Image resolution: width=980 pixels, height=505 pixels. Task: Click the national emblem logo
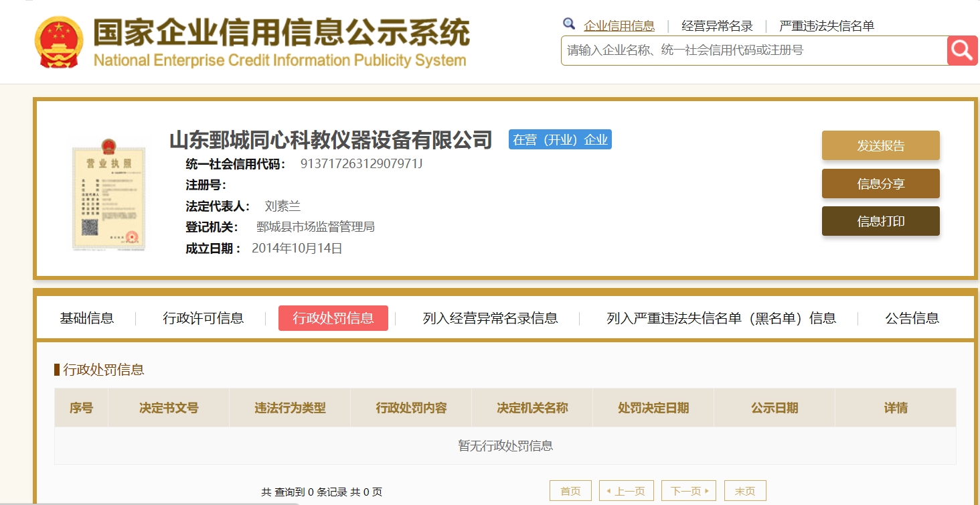(58, 42)
